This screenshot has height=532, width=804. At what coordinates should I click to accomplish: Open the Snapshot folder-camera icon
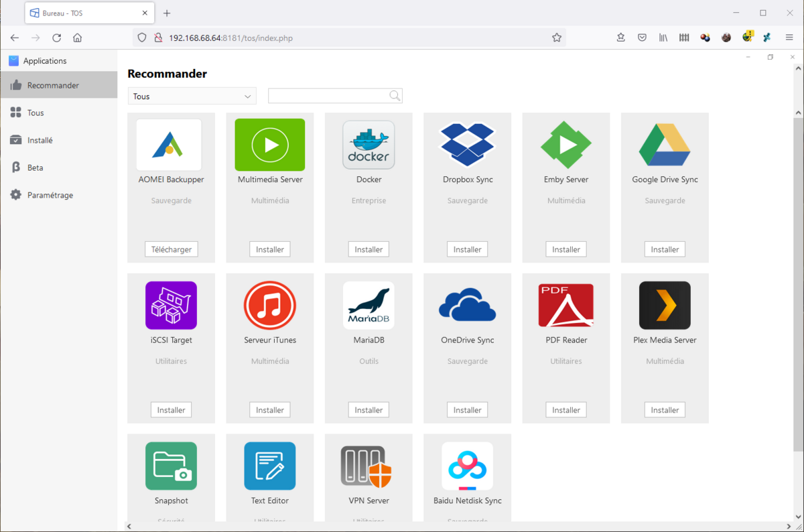click(171, 466)
